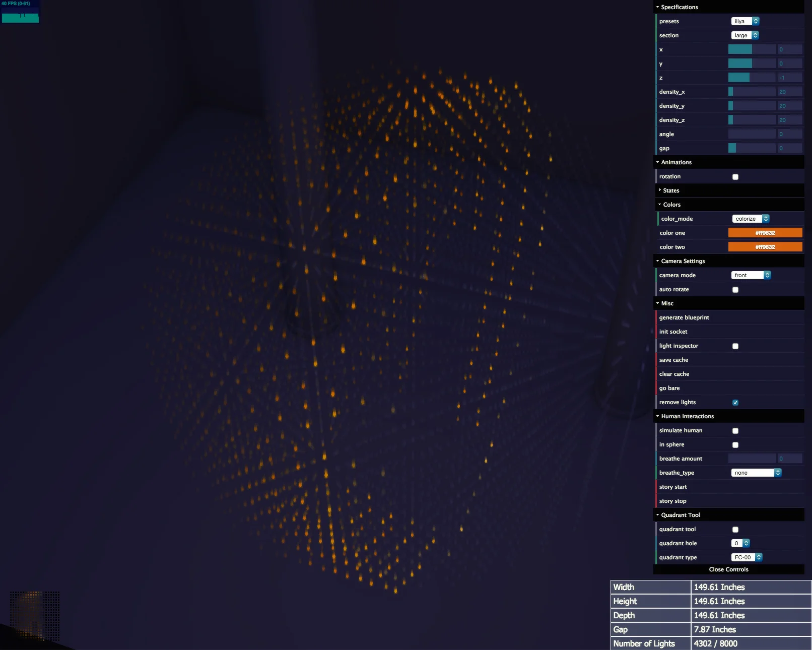Screen dimensions: 812x650
Task: Click story stop
Action: 729,501
